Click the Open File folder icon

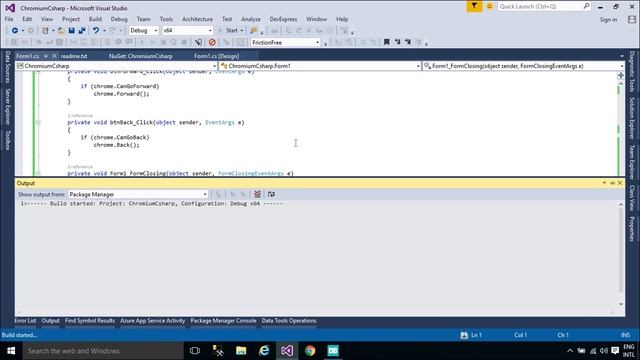[61, 31]
